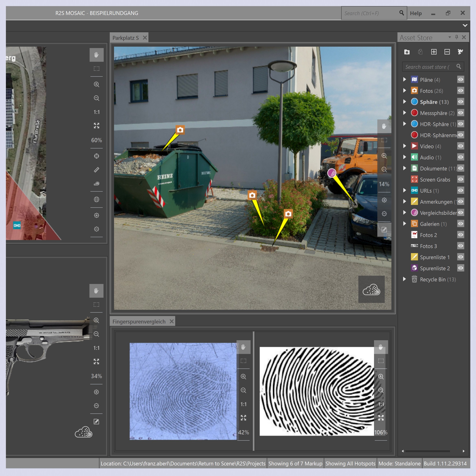Switch to the Parkplatz S tab
The width and height of the screenshot is (476, 476).
tap(125, 38)
